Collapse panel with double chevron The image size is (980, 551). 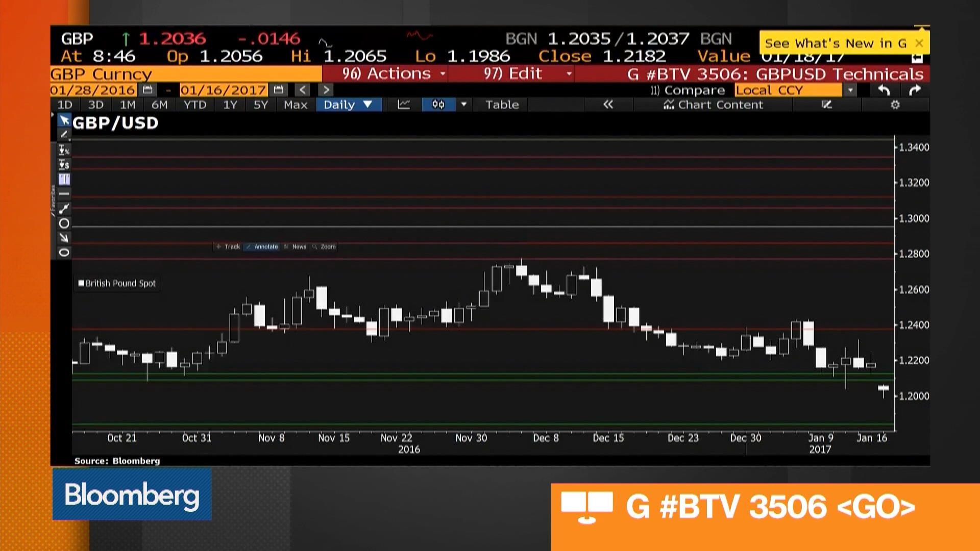608,105
